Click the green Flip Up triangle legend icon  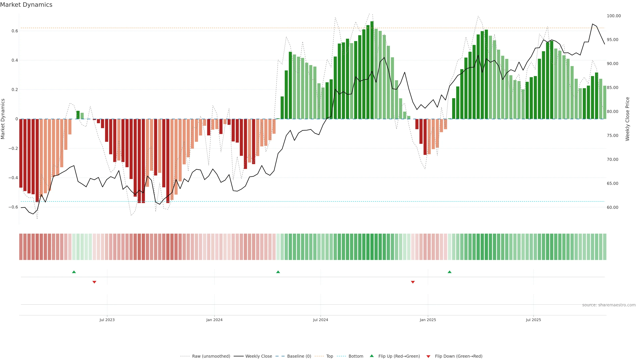tap(371, 356)
